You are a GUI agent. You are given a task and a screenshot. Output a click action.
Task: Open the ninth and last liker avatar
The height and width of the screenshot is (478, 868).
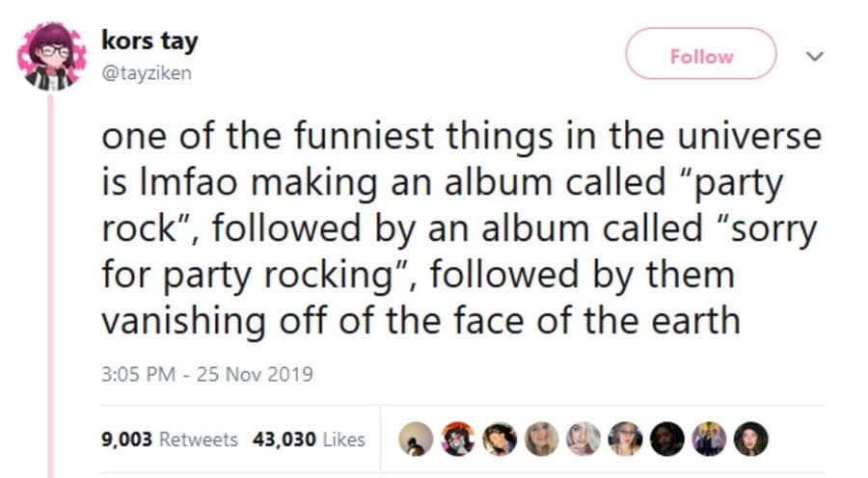[x=750, y=438]
